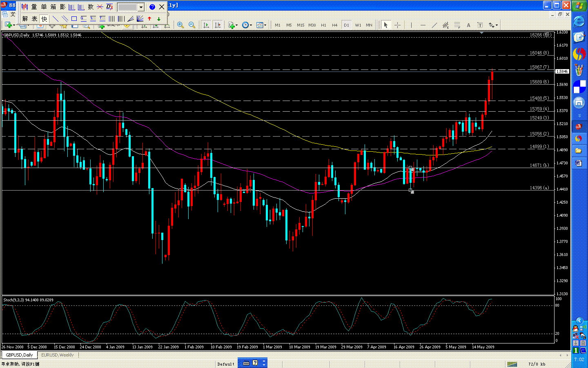The image size is (588, 368).
Task: Switch to MN monthly timeframe
Action: point(369,25)
